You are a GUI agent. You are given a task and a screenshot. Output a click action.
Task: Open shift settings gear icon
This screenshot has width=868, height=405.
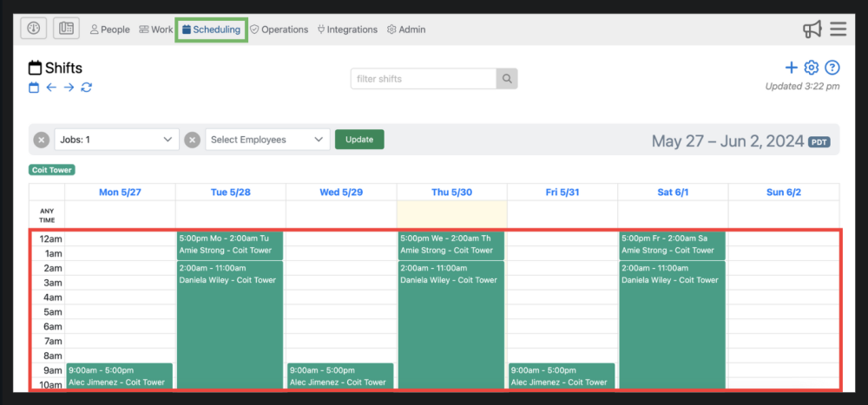(812, 68)
